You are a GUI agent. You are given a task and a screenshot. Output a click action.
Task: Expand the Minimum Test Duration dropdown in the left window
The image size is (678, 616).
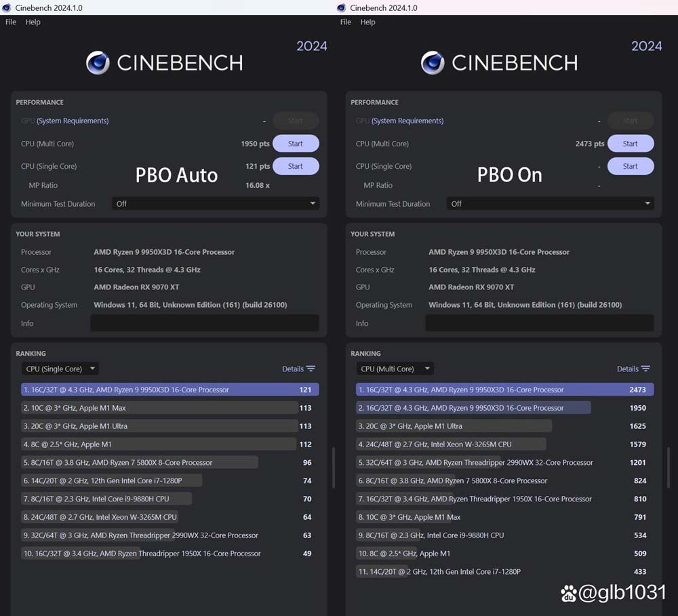point(216,203)
